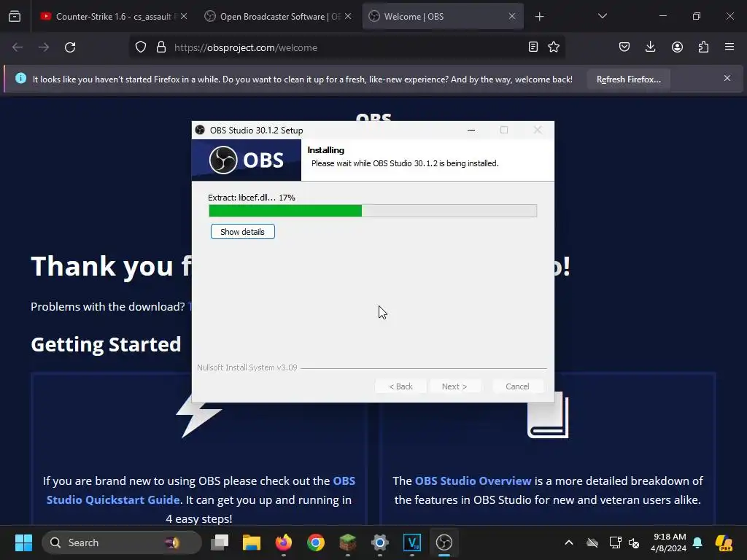Click Show details in OBS installer

pos(242,232)
